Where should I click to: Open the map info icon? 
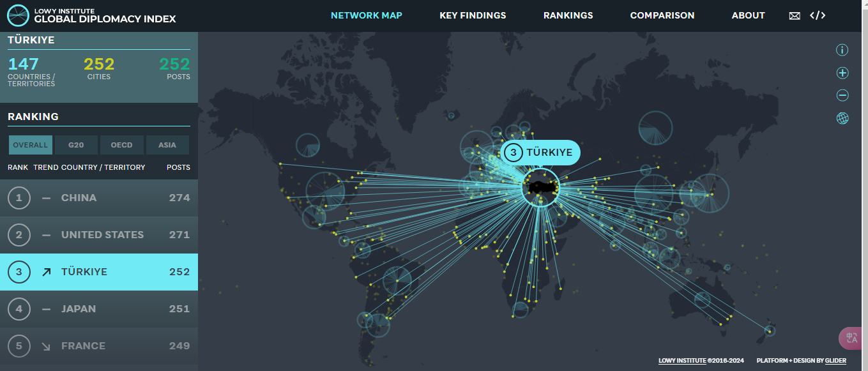[842, 50]
